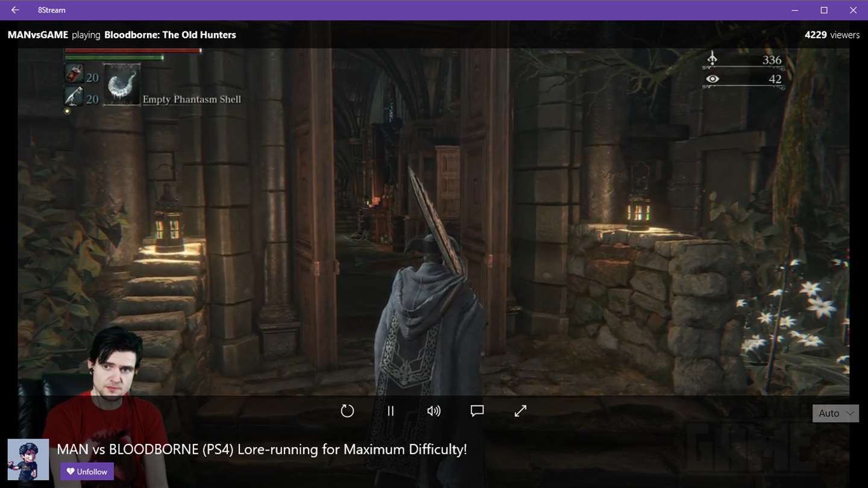Open the chat panel

477,411
